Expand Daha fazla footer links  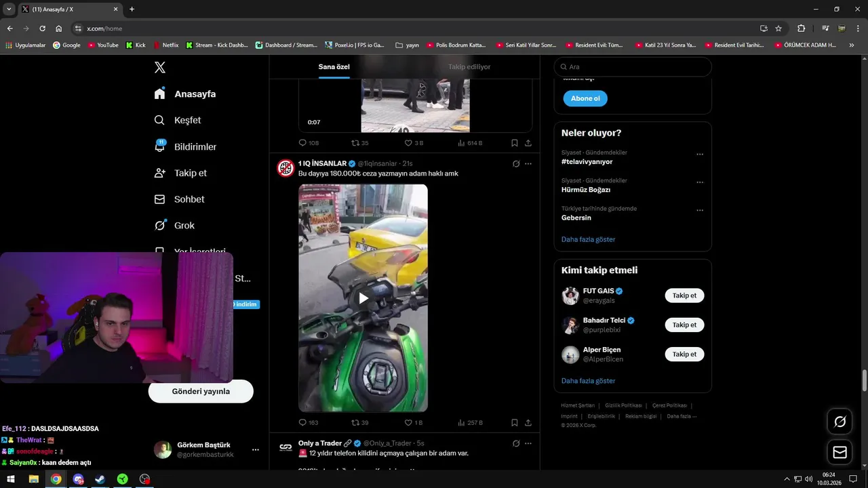(x=682, y=416)
